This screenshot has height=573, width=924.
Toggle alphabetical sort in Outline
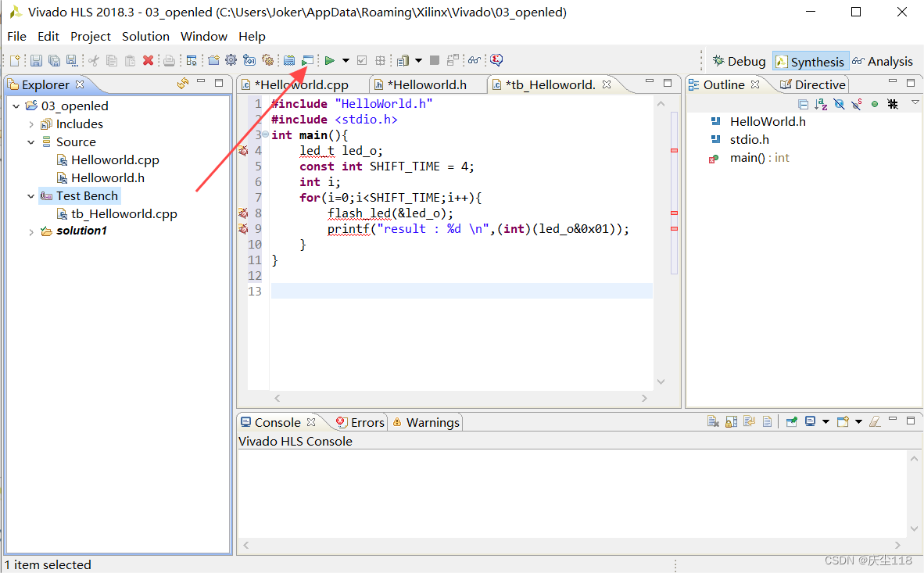coord(821,104)
